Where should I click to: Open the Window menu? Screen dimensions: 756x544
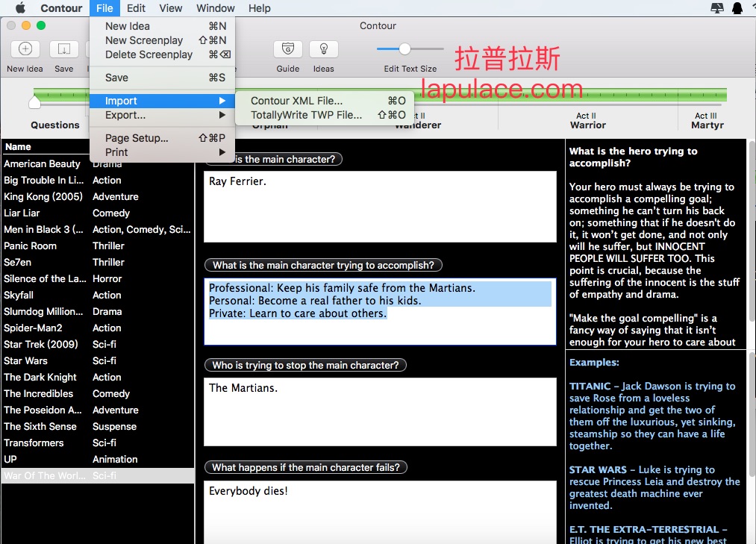point(216,8)
